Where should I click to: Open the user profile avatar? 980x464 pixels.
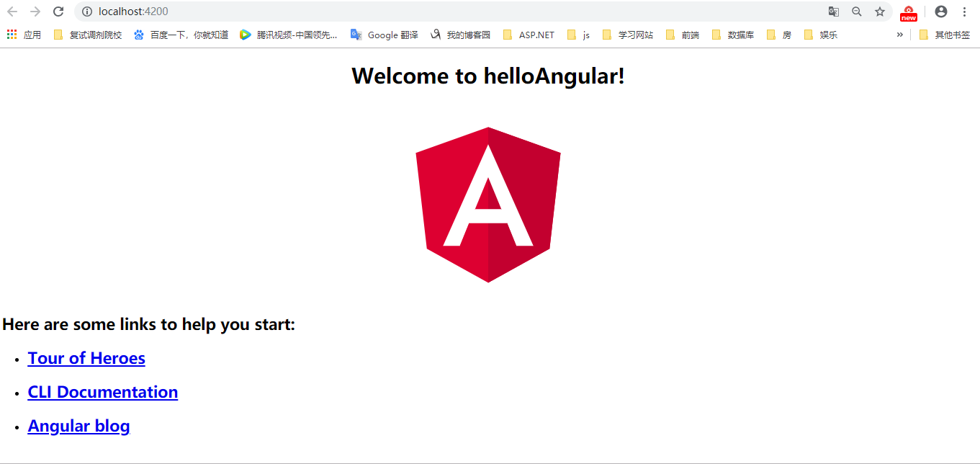(940, 12)
